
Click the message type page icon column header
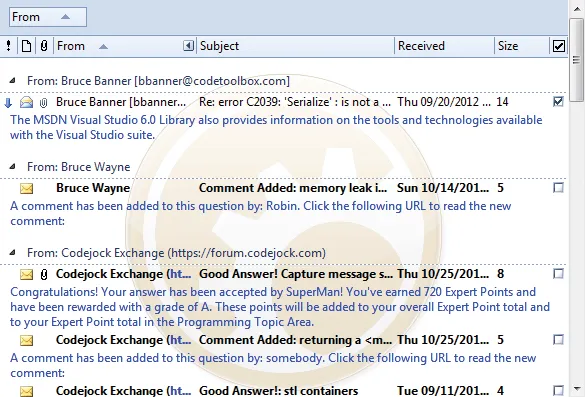(26, 46)
